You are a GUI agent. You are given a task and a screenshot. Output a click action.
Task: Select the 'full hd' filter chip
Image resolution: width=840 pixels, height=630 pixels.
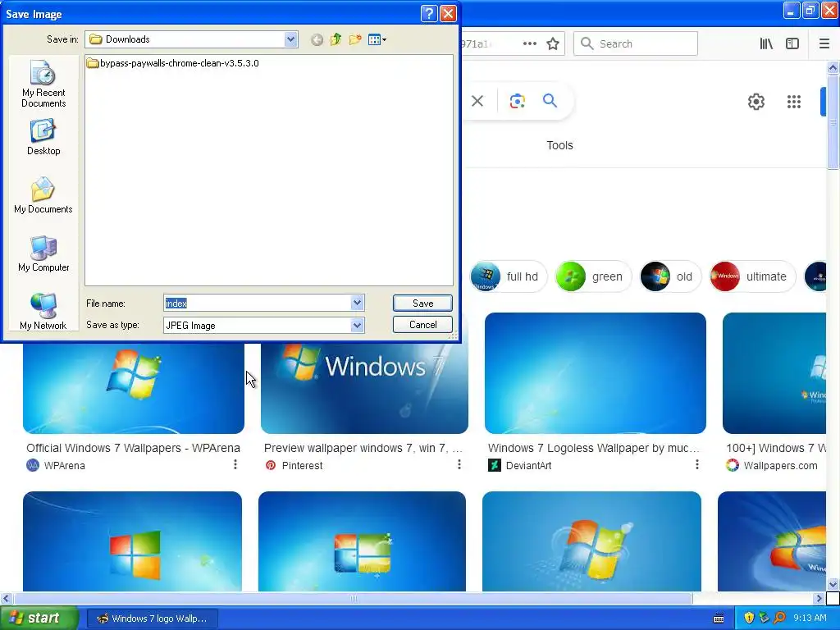pyautogui.click(x=509, y=276)
